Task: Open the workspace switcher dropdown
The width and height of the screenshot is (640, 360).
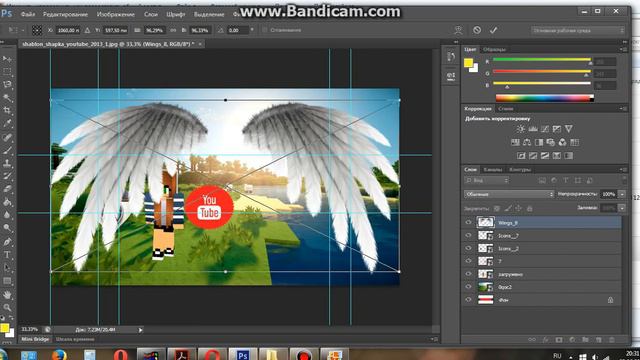Action: coord(578,31)
